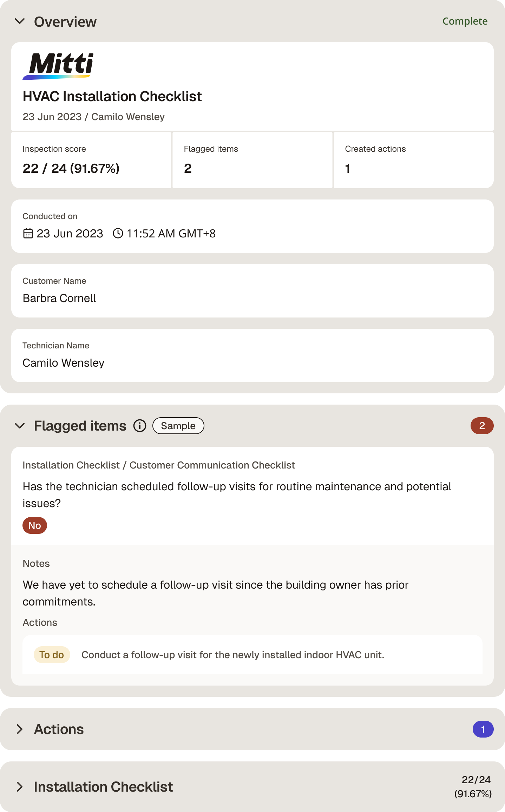The height and width of the screenshot is (812, 505).
Task: Select the Inspection score card
Action: point(91,160)
